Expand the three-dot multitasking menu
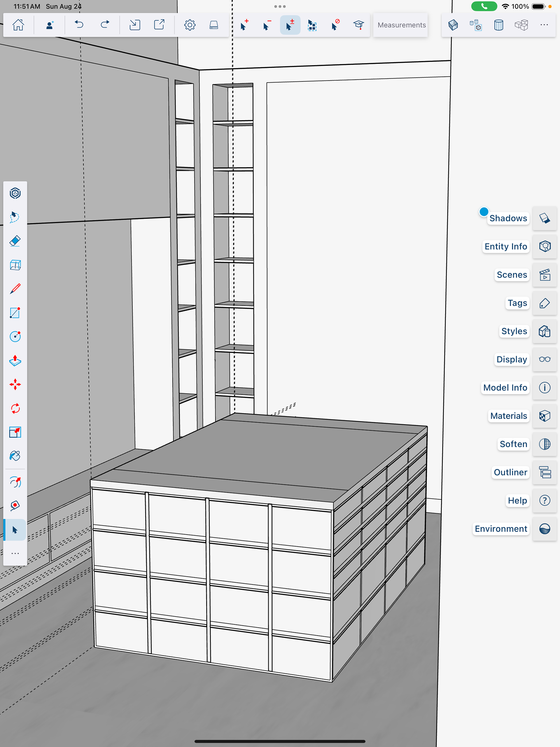 (280, 6)
